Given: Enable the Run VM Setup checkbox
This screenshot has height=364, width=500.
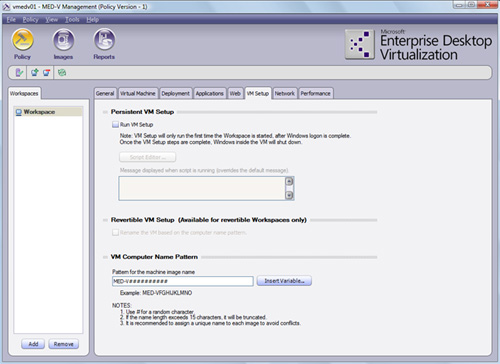Looking at the screenshot, I should tap(115, 125).
